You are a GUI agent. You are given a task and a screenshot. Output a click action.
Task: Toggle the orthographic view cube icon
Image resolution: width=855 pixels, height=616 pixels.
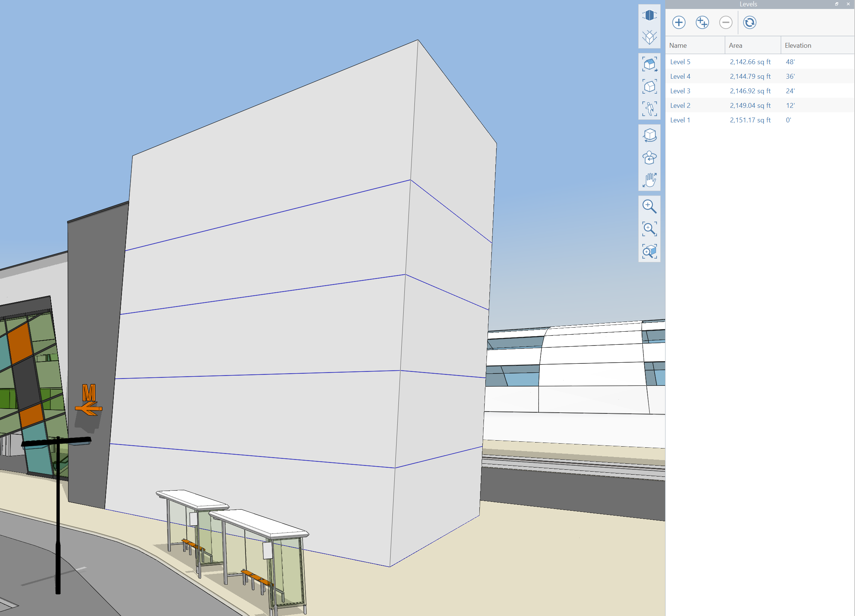649,37
